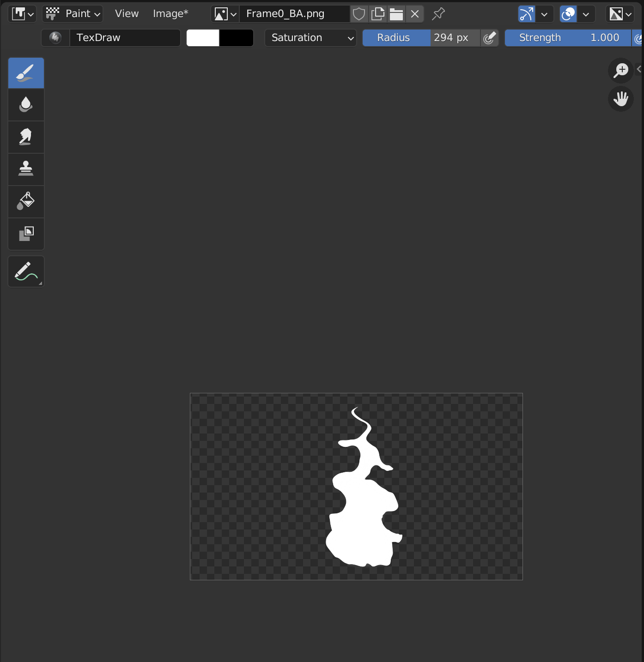644x662 pixels.
Task: Toggle the show overlays button
Action: [x=568, y=14]
